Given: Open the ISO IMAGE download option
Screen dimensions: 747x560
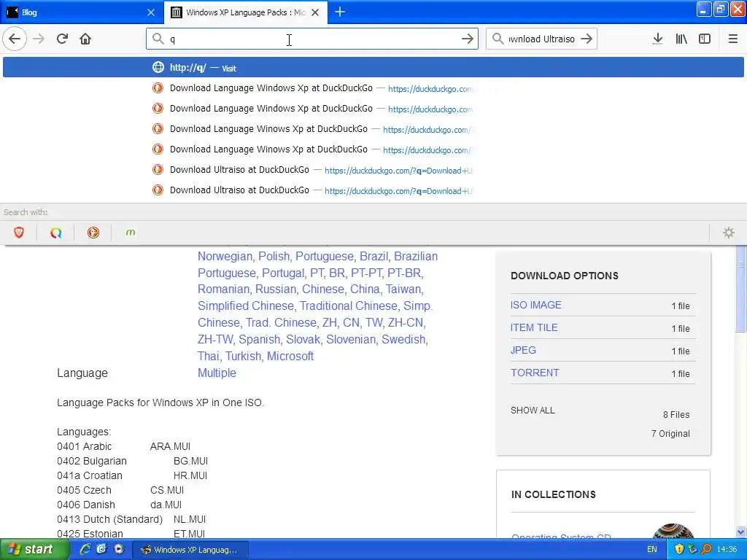Looking at the screenshot, I should click(535, 305).
